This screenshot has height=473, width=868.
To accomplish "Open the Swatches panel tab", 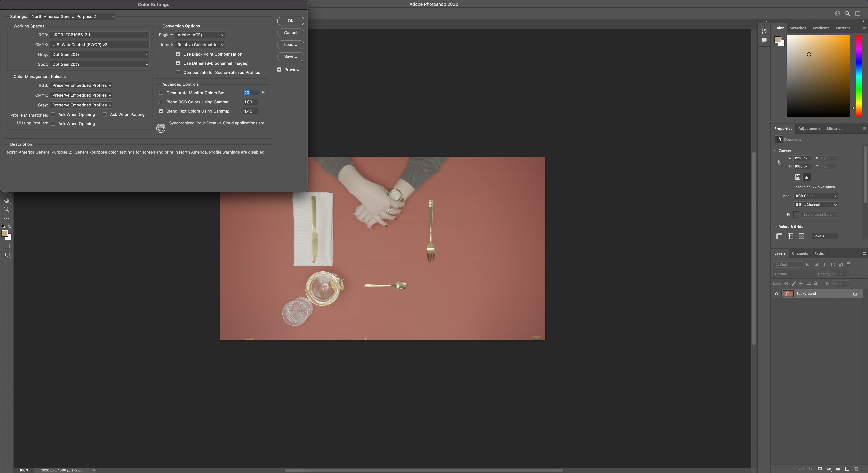I will 798,28.
